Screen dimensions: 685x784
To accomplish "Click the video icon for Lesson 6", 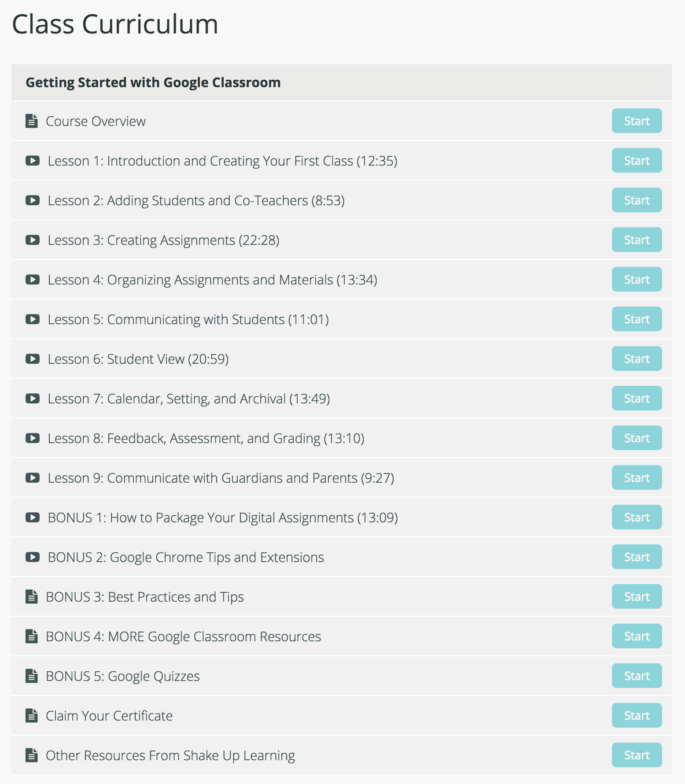I will (x=33, y=359).
